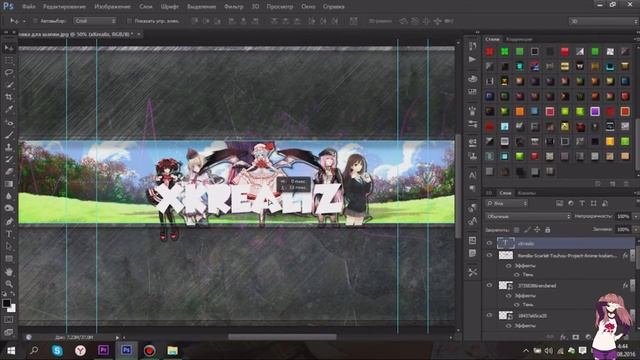The height and width of the screenshot is (360, 640).
Task: Select the Quick Selection wand tool
Action: (x=9, y=85)
